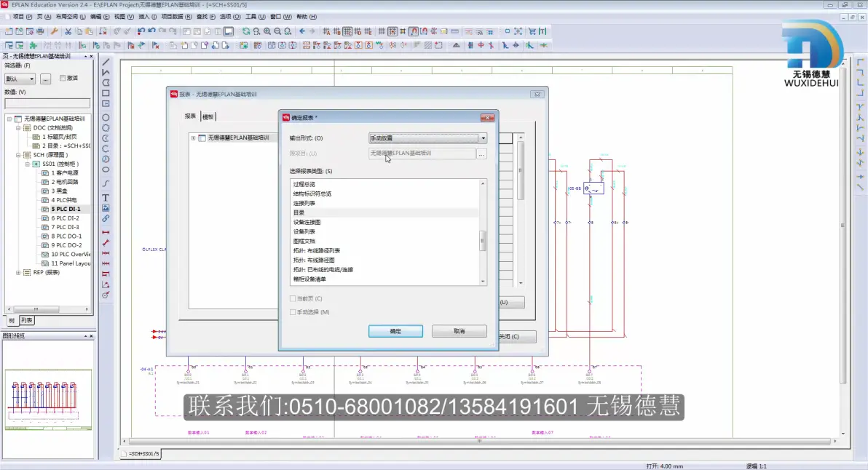Click the 源项目 browse "..." button
Viewport: 868px width, 470px height.
pos(481,154)
